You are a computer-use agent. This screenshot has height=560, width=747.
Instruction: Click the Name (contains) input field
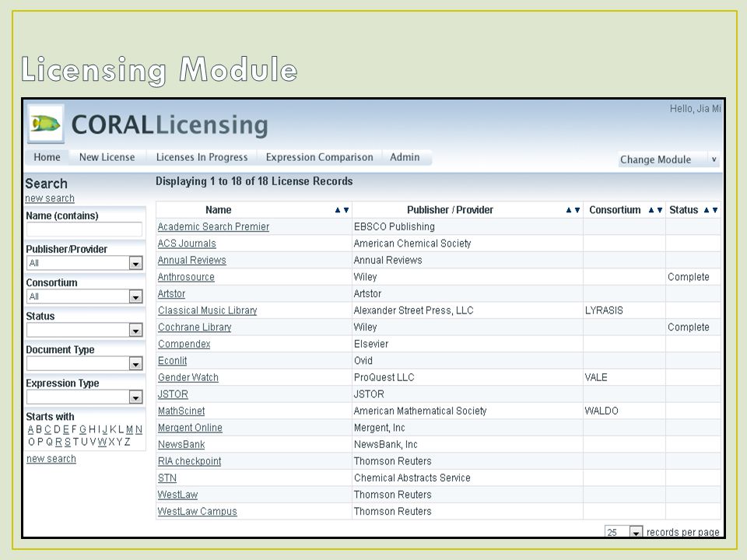(84, 229)
